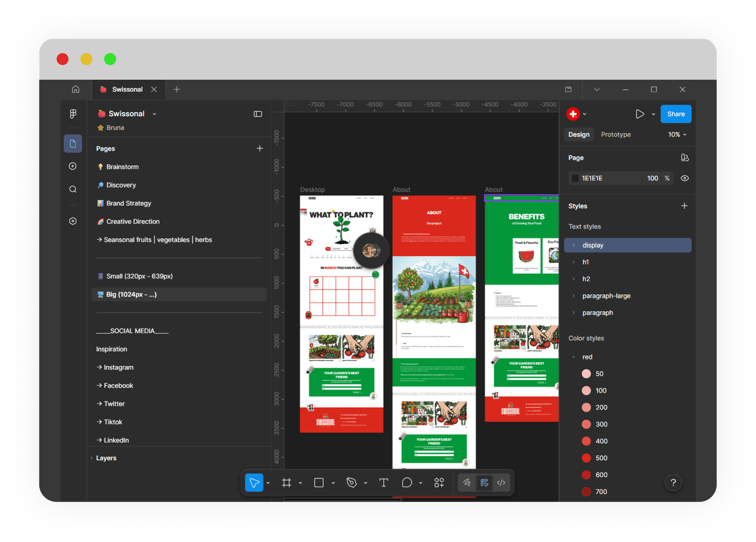Open Pen tool options dropdown arrow

click(366, 483)
